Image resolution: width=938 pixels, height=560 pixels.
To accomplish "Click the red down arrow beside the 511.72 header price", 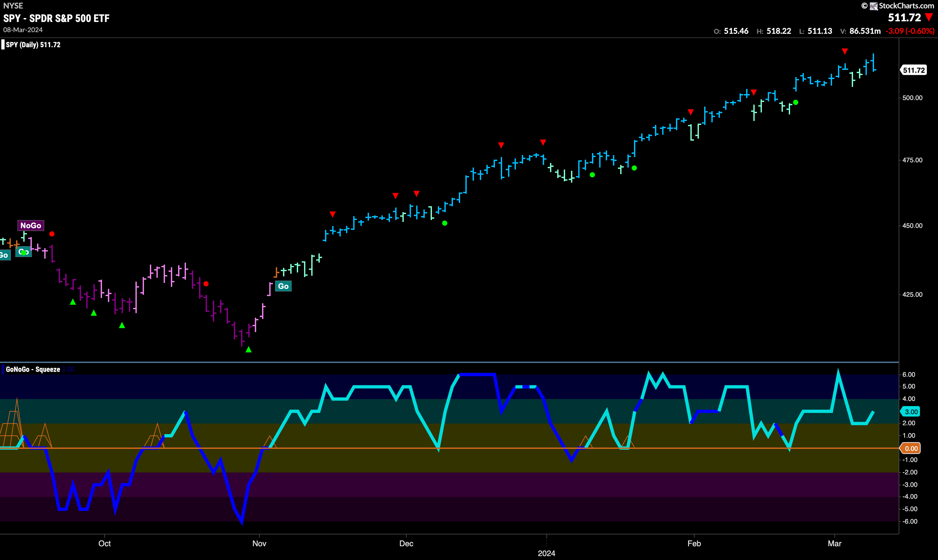I will (929, 17).
